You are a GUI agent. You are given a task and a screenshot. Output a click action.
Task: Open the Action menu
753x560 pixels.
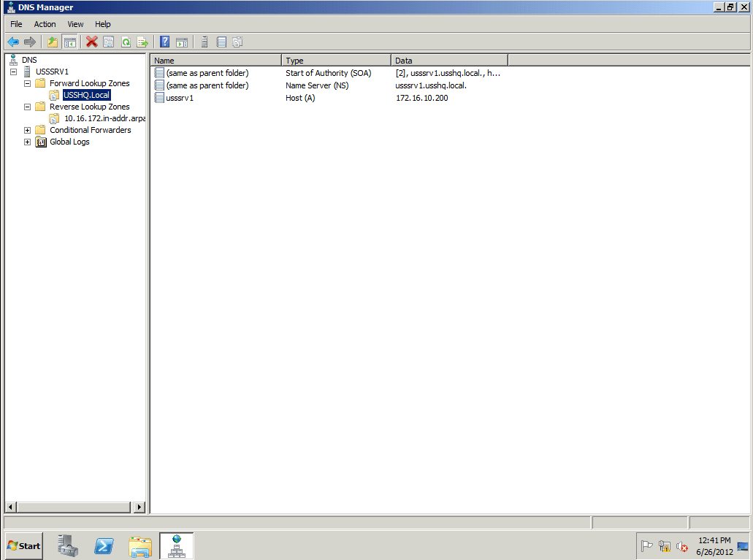pyautogui.click(x=45, y=24)
